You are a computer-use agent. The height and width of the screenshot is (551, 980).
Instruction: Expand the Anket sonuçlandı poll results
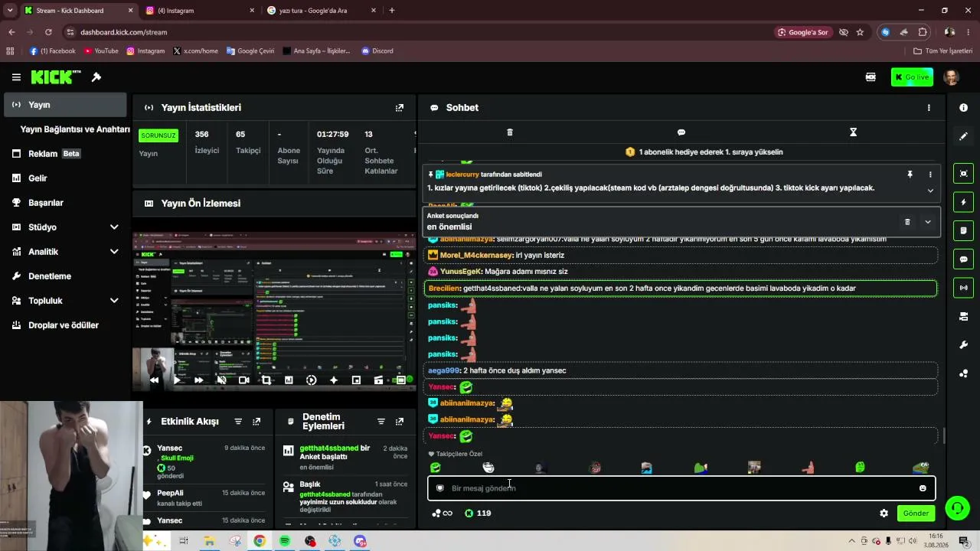[927, 222]
